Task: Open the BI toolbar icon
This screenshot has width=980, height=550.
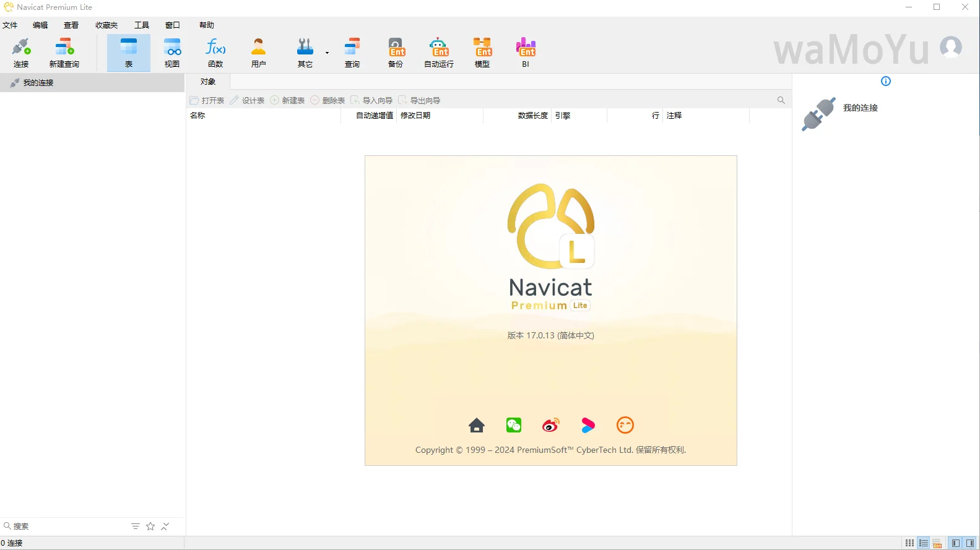Action: click(526, 53)
